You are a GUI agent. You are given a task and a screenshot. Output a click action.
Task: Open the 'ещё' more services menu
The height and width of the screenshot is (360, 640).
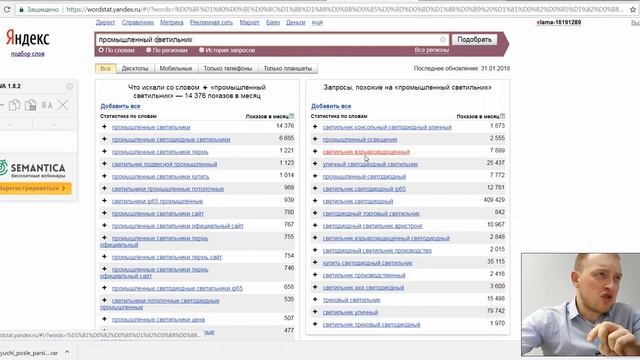click(x=317, y=22)
